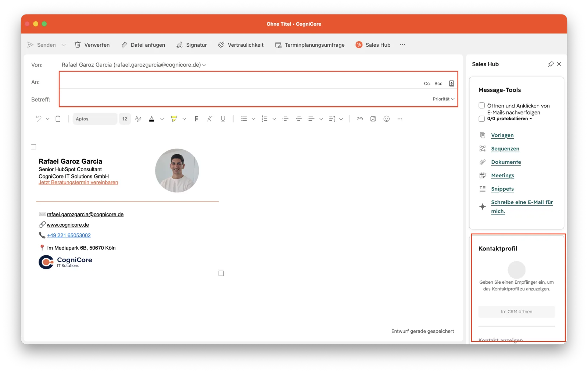Close the Sales Hub pane
The image size is (588, 372).
(x=559, y=64)
